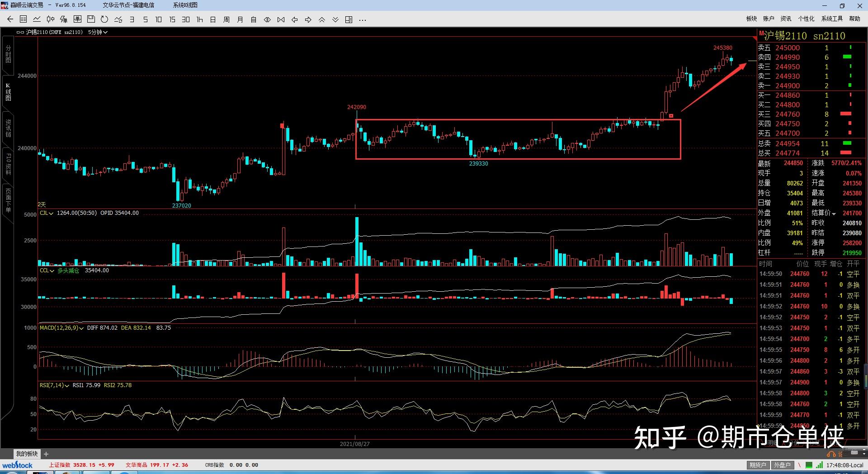The height and width of the screenshot is (474, 868).
Task: Click the refresh icon in toolbar
Action: (x=104, y=19)
